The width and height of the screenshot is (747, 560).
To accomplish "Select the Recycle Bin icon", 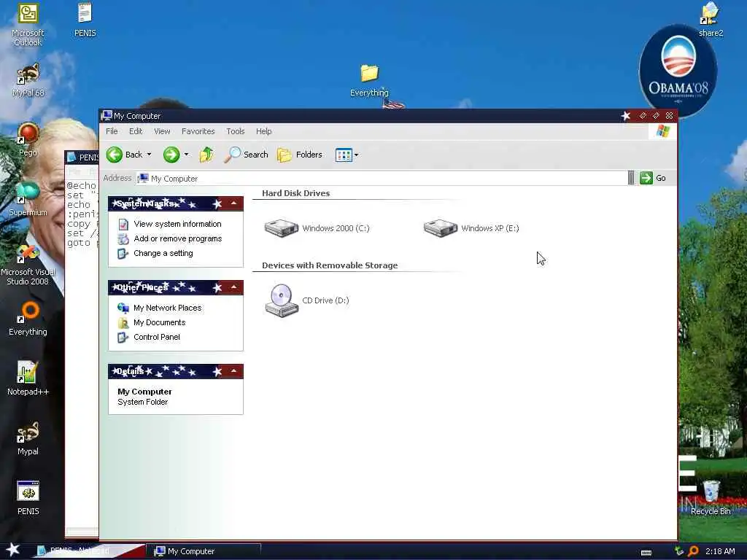I will click(711, 498).
